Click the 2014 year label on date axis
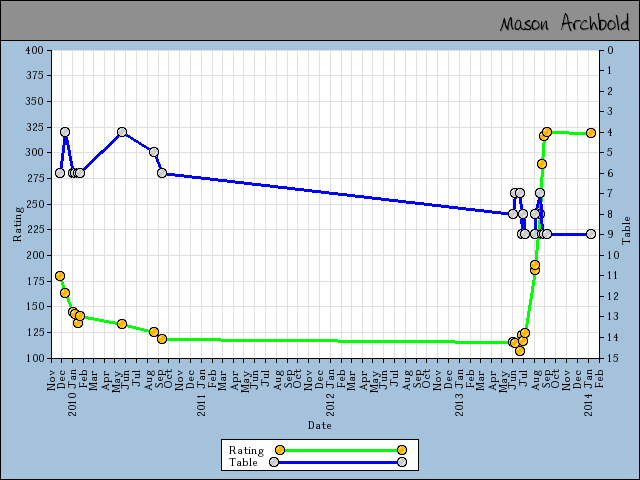 pyautogui.click(x=588, y=404)
